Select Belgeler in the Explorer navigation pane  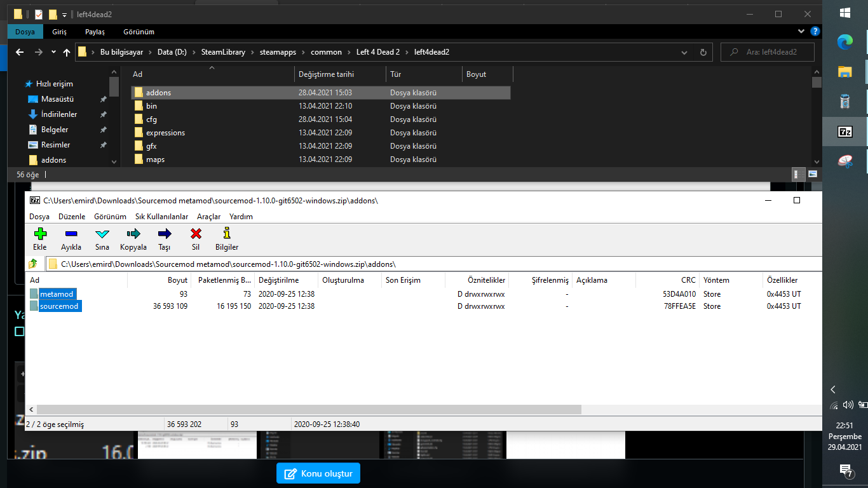pyautogui.click(x=55, y=130)
